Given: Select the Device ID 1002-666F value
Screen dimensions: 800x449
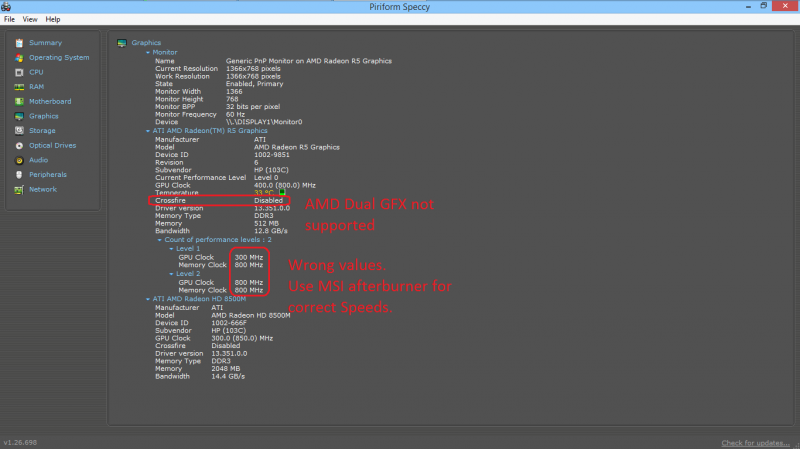Looking at the screenshot, I should (229, 323).
